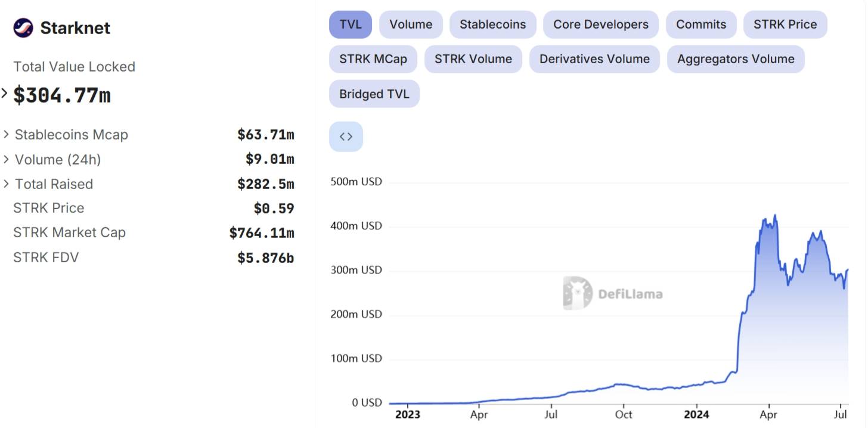Toggle the STRK Price chart metric

click(785, 24)
